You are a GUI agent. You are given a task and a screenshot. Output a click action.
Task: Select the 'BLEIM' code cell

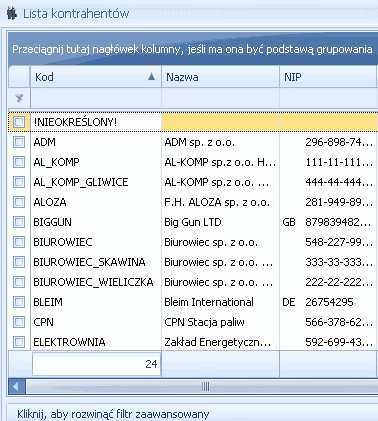[96, 302]
